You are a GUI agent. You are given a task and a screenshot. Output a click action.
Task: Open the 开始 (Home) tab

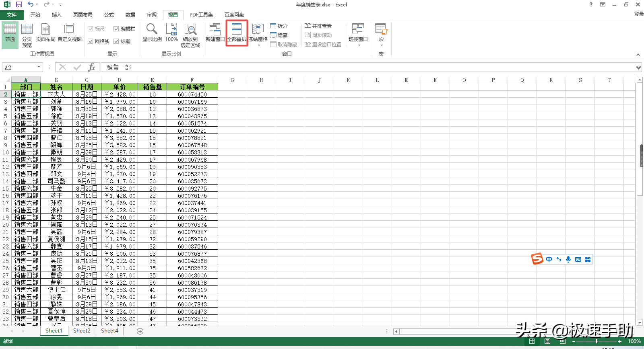click(x=35, y=14)
